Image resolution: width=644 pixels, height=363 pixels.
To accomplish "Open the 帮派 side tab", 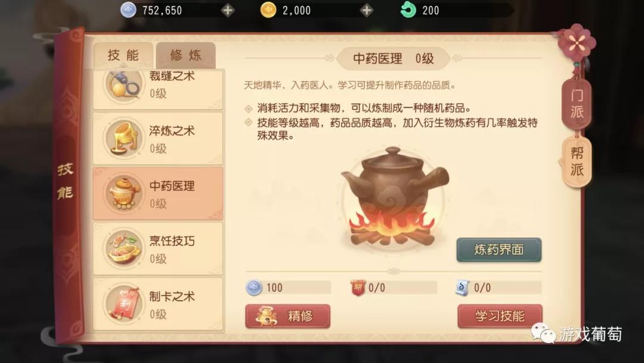I will 577,162.
